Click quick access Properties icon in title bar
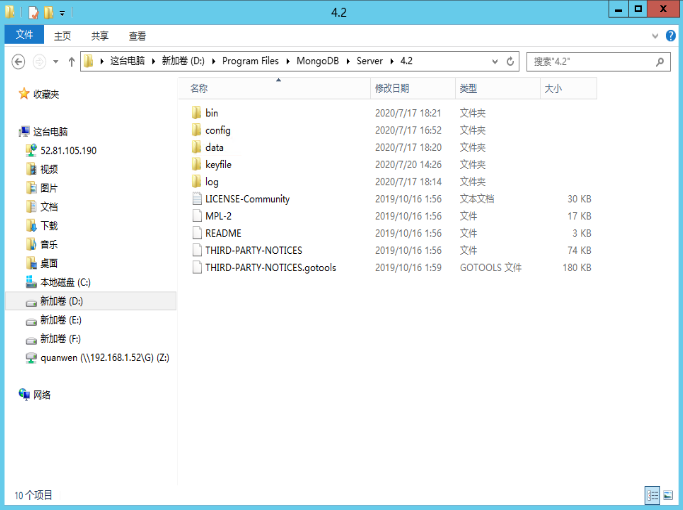The width and height of the screenshot is (683, 510). pos(34,13)
